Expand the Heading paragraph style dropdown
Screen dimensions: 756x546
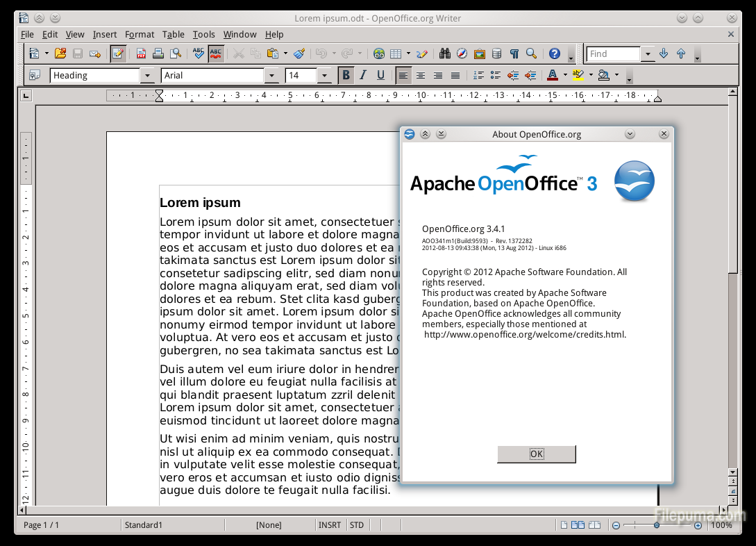(x=147, y=76)
